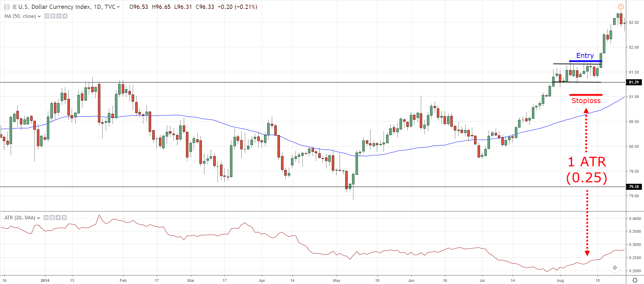Select the 81.29 price label on axis
Image resolution: width=644 pixels, height=284 pixels.
click(x=634, y=82)
